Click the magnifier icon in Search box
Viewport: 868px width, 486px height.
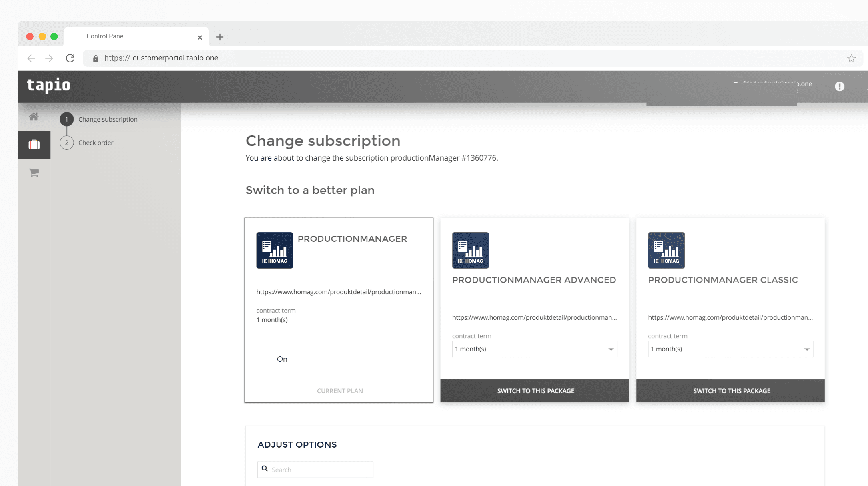(265, 469)
